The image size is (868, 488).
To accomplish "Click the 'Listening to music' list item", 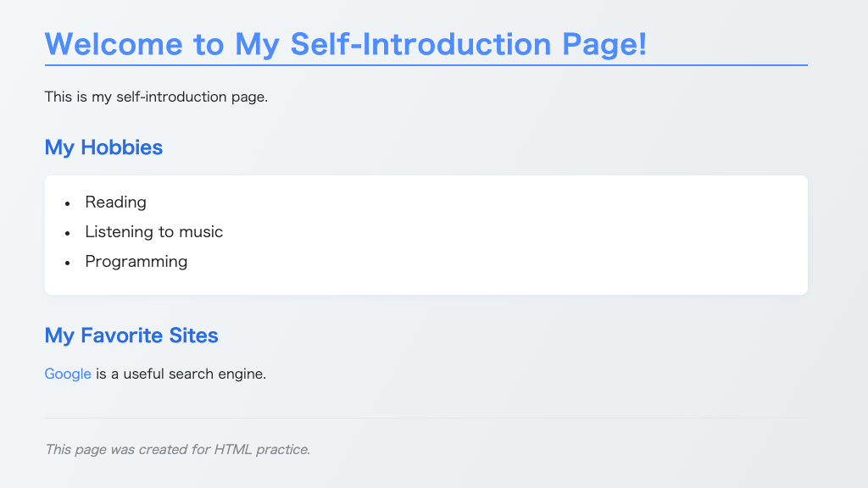I will pos(153,231).
